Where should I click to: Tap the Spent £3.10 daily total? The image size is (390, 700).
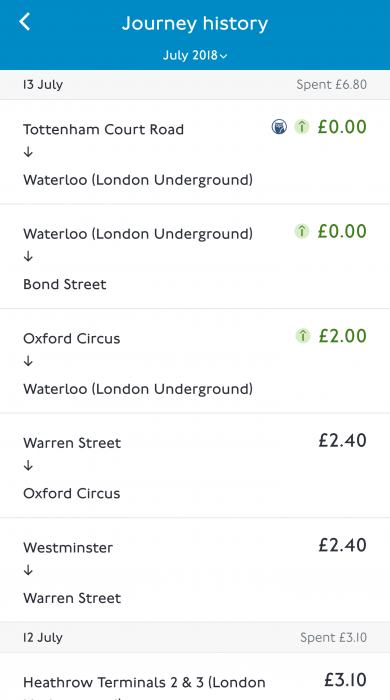tap(333, 638)
